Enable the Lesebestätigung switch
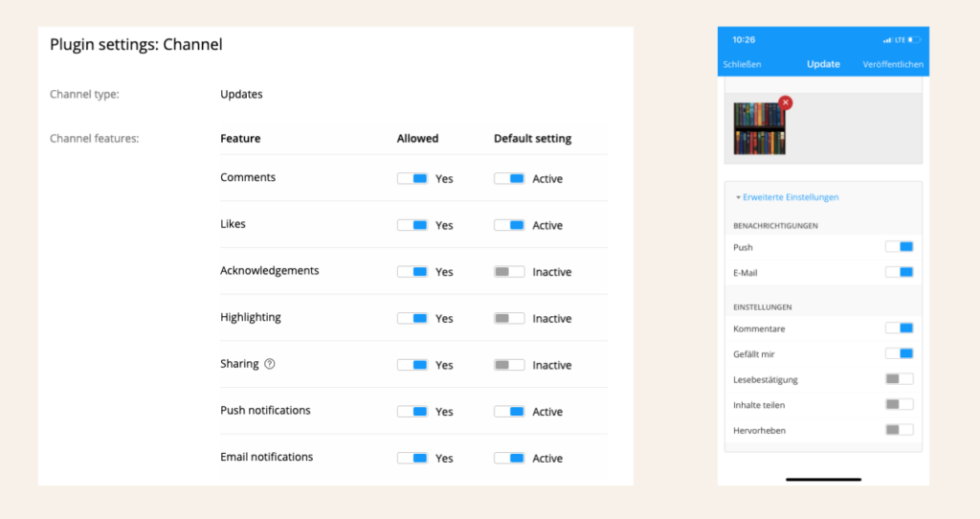This screenshot has width=980, height=519. 900,379
